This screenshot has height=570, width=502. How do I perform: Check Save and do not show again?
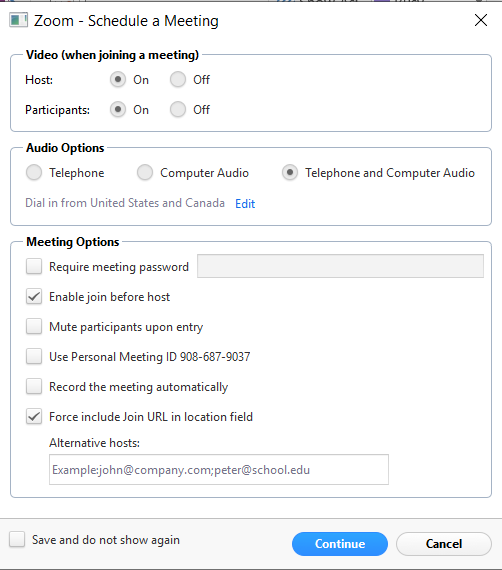(17, 539)
